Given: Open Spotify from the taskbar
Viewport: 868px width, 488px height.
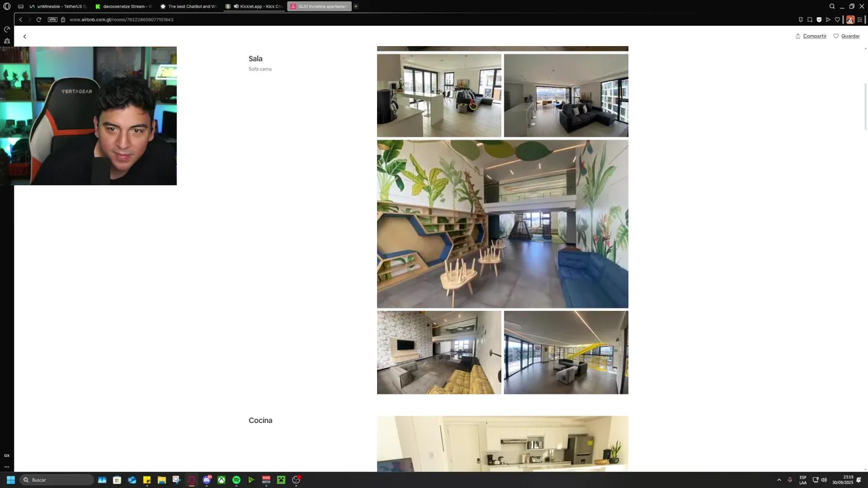Looking at the screenshot, I should 236,480.
